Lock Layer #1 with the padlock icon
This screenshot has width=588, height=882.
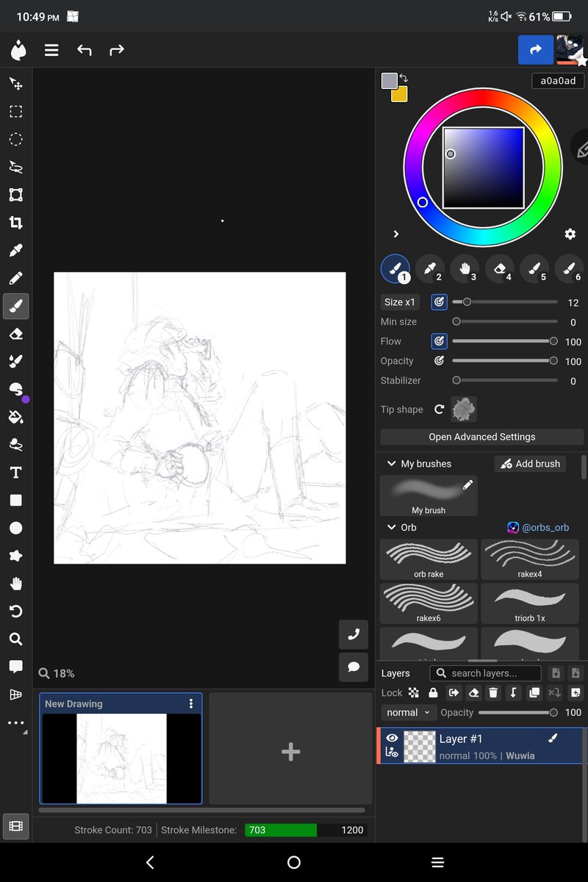(434, 692)
